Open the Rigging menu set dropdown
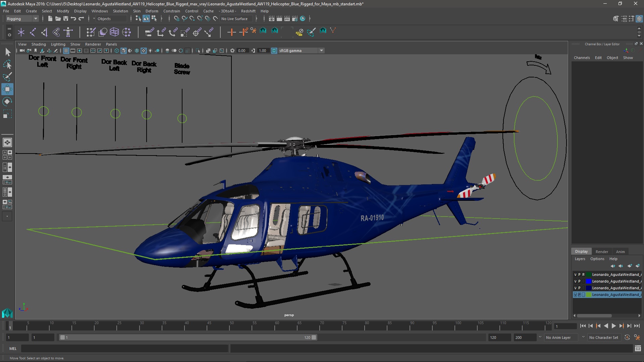644x362 pixels. [x=22, y=19]
